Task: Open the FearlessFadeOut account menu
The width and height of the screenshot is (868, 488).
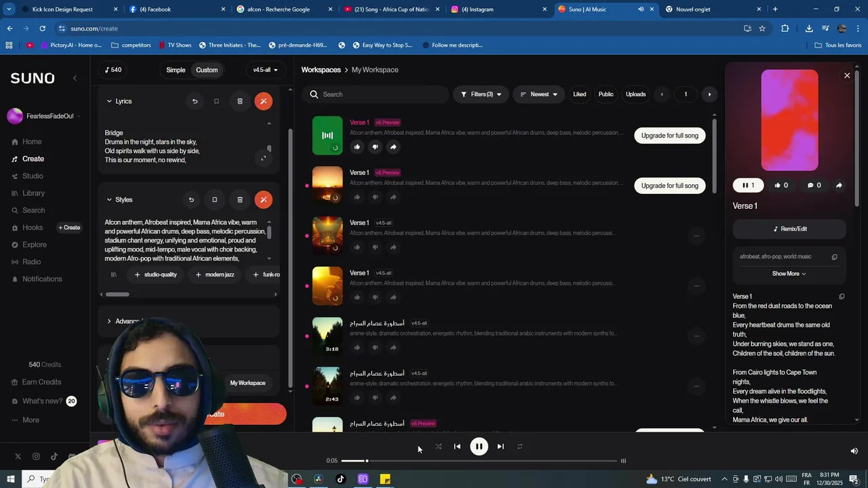Action: click(43, 117)
